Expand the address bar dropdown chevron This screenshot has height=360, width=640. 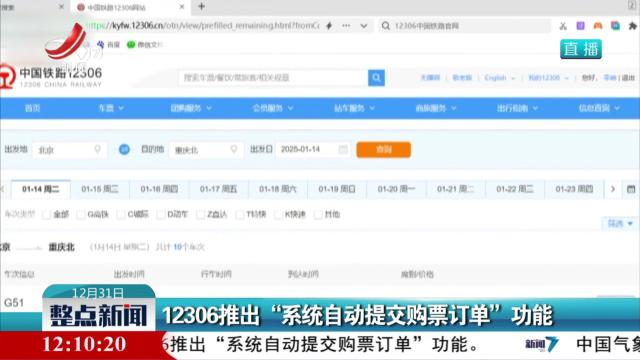364,26
